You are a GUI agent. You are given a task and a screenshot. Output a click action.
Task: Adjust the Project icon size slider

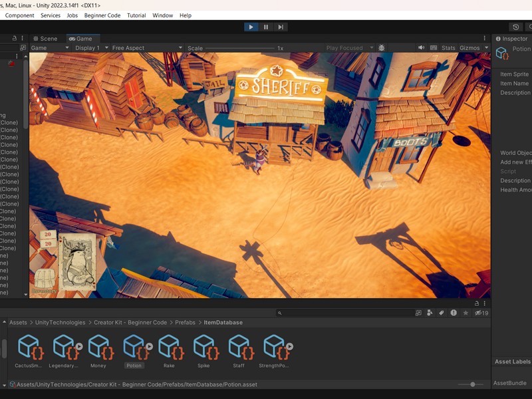coord(473,384)
